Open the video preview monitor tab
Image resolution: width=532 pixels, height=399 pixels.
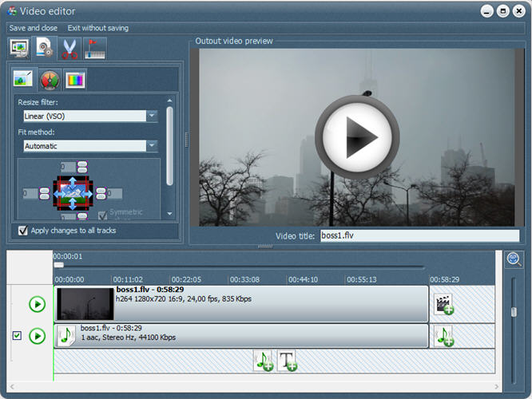tap(19, 48)
